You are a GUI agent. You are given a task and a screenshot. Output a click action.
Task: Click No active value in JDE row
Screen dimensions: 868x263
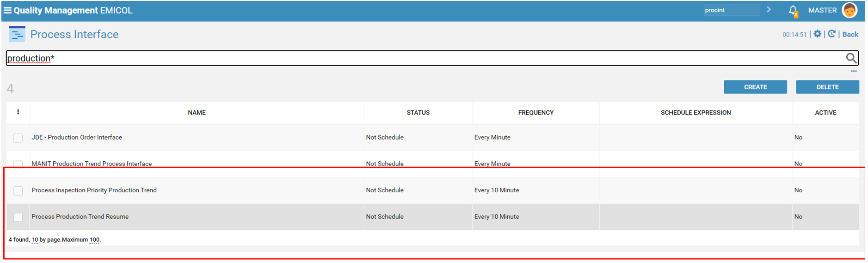[798, 137]
